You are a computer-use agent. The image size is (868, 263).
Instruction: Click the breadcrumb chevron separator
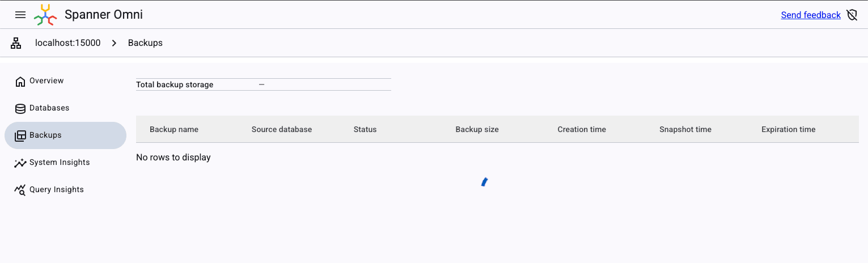[x=114, y=43]
